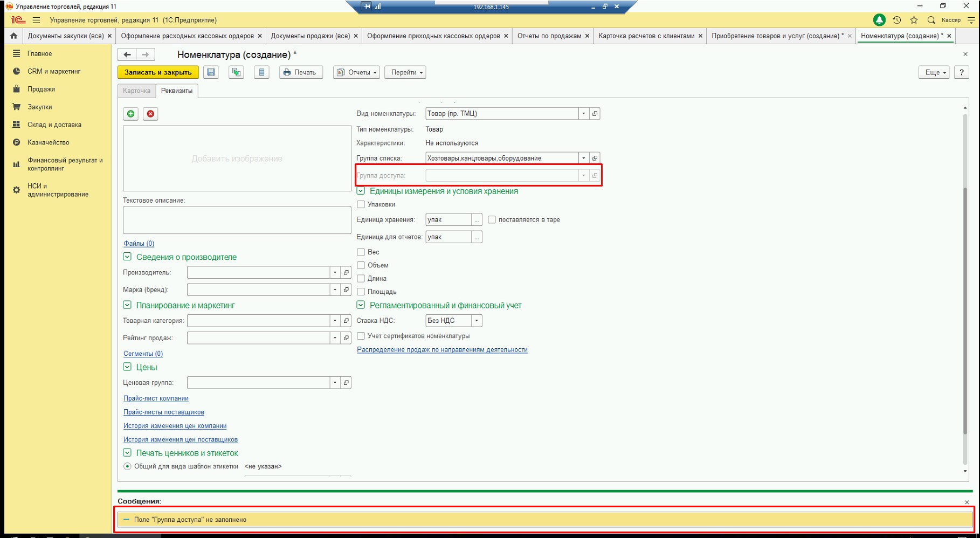Open the Прайс-лист компании link

click(x=156, y=398)
